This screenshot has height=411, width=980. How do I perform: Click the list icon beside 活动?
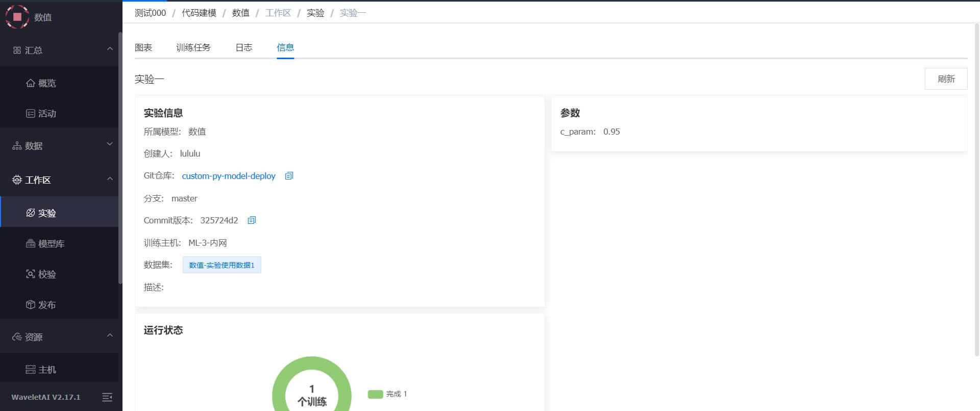click(31, 114)
